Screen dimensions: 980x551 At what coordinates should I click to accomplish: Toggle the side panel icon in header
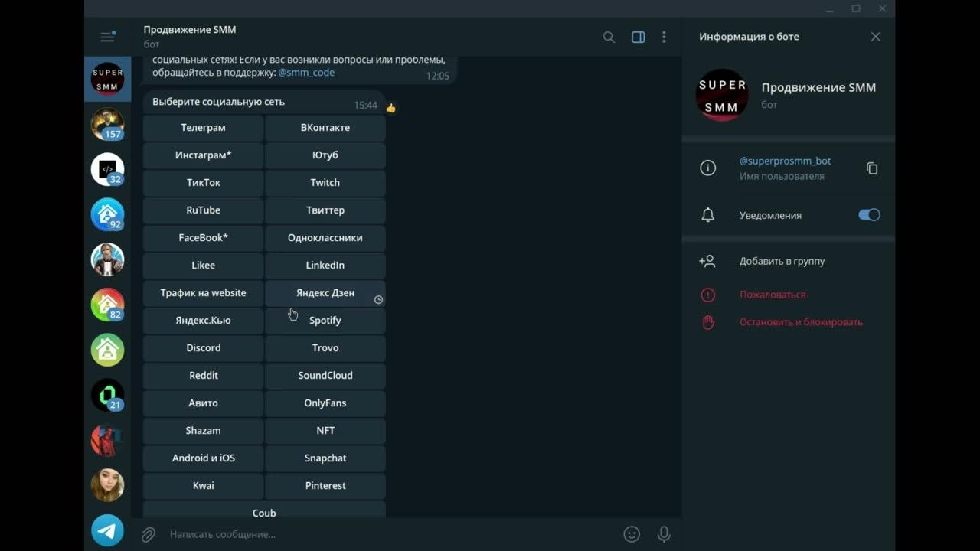[x=638, y=37]
